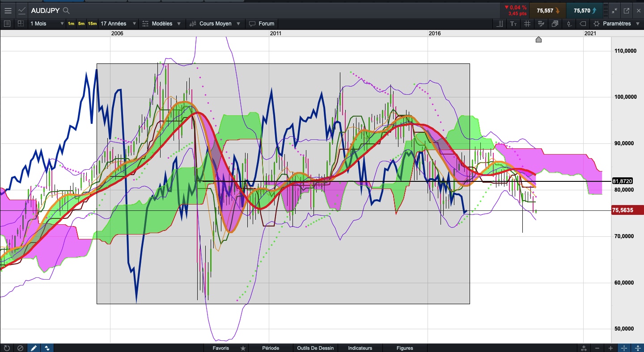This screenshot has width=644, height=352.
Task: Open the Favoris tab
Action: 221,348
